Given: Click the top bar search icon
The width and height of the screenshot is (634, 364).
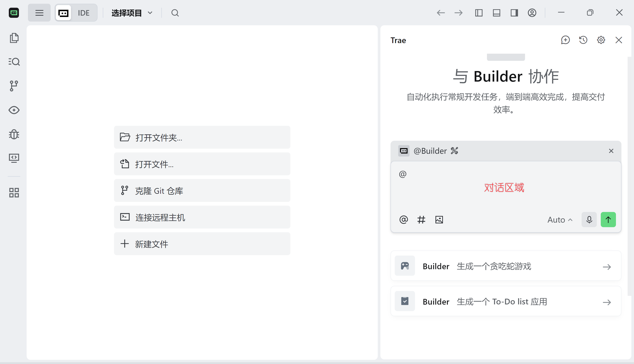Looking at the screenshot, I should [175, 13].
